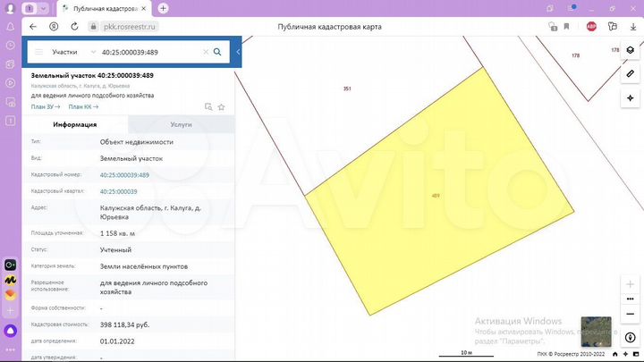Open the hamburger menu in search bar
The width and height of the screenshot is (644, 362).
coord(38,52)
